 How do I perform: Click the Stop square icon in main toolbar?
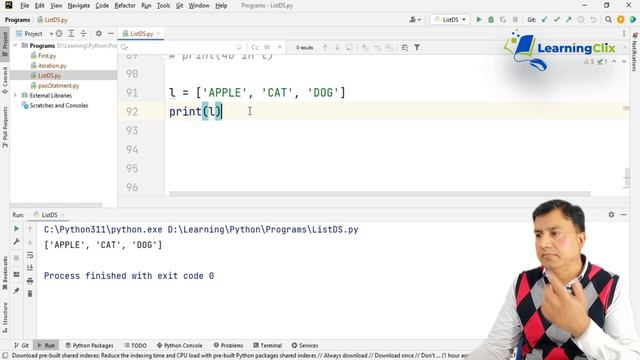point(515,20)
